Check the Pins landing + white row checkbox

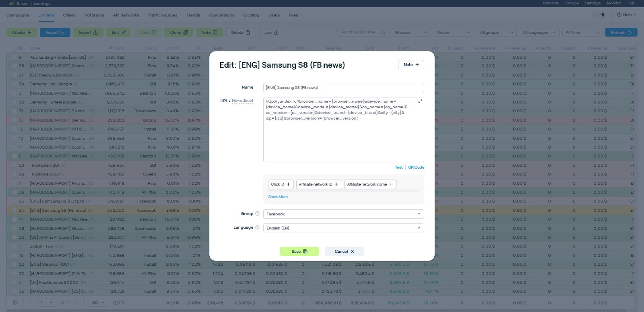click(14, 57)
